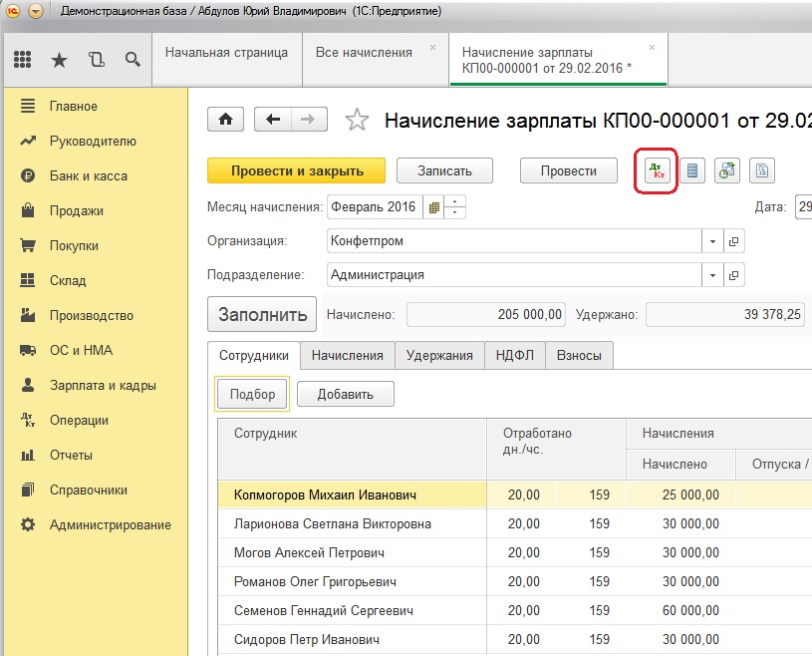Click the Заполнить button
Screen dimensions: 812x656
pos(262,314)
